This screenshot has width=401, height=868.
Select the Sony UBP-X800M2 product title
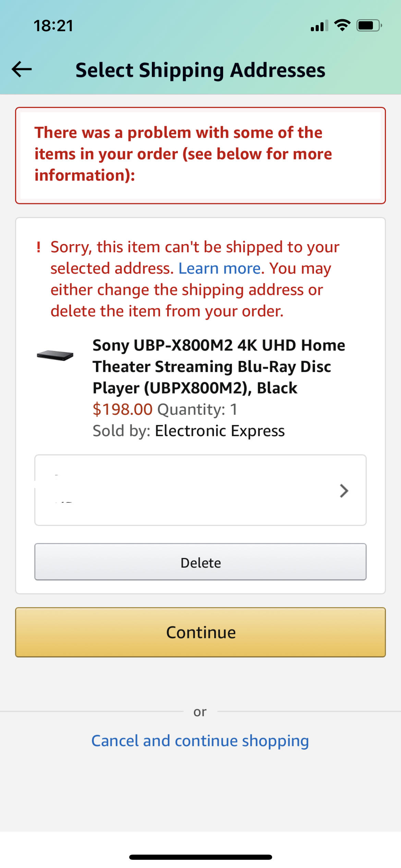click(x=219, y=366)
